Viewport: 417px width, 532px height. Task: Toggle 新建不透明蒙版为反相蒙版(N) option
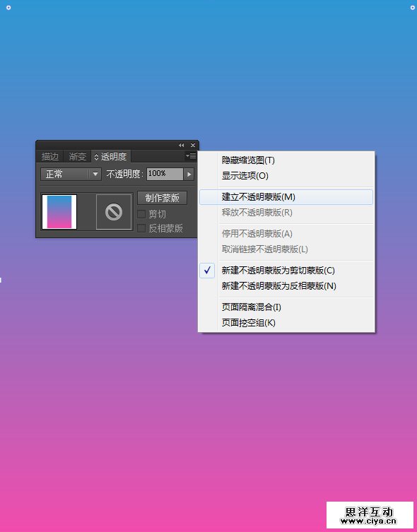point(286,286)
